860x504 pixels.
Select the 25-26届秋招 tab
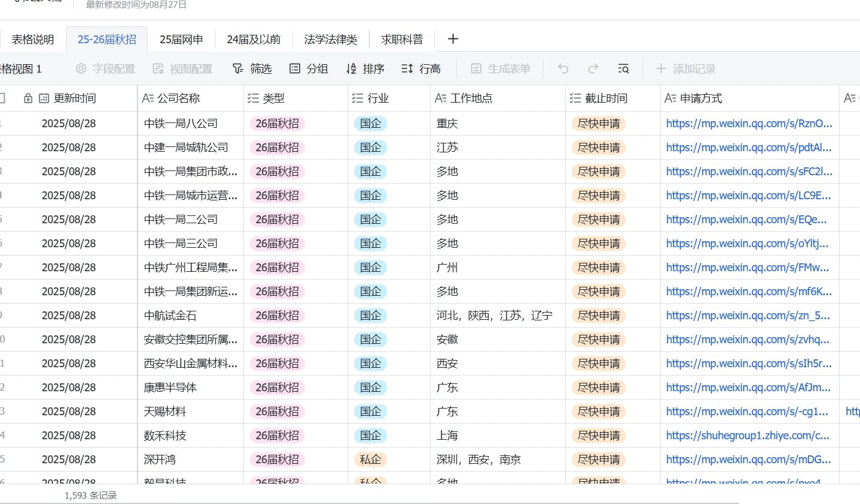click(107, 40)
